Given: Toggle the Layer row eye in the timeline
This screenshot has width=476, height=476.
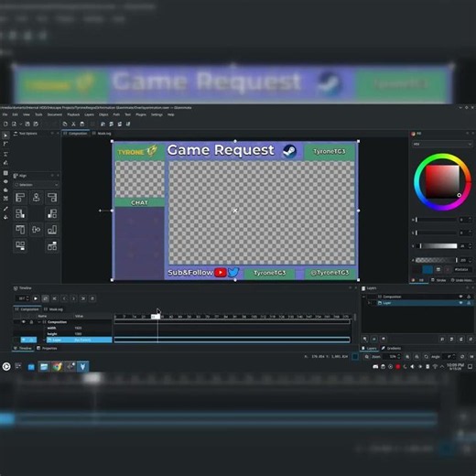Looking at the screenshot, I should [24, 340].
